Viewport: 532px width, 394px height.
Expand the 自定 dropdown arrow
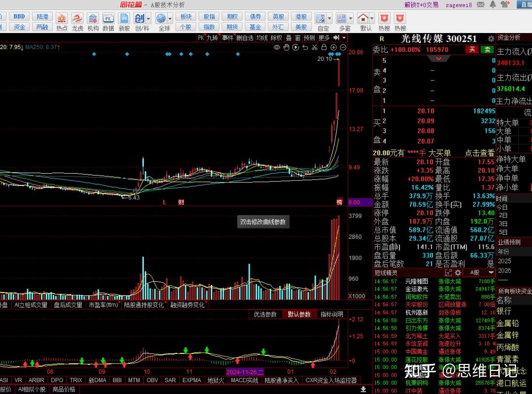[x=329, y=18]
